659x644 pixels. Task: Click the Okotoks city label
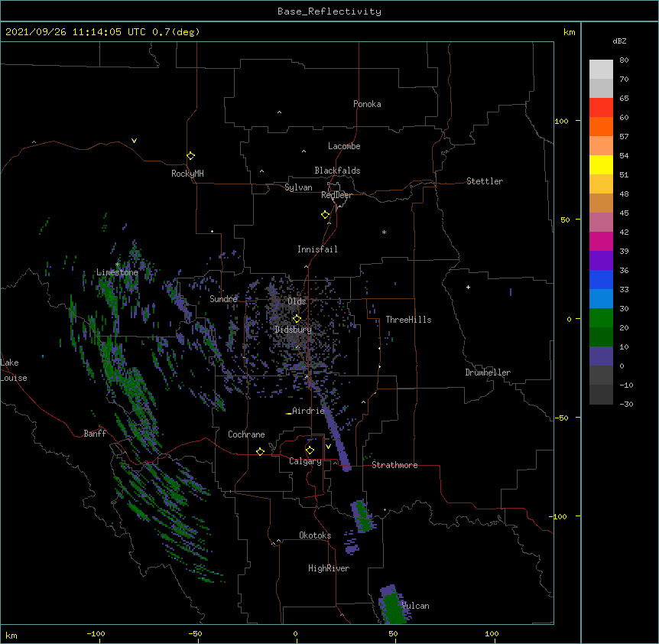tap(315, 535)
